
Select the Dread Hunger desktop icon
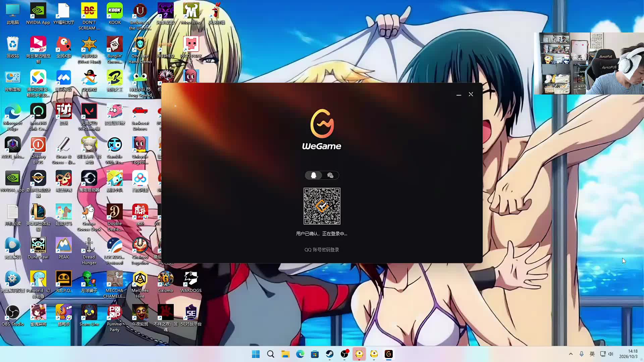click(89, 251)
